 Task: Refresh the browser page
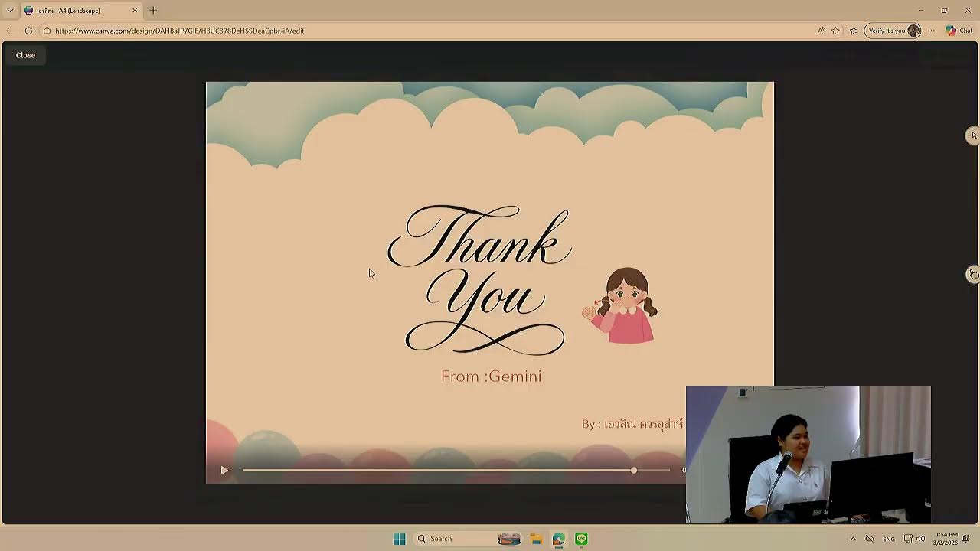[28, 31]
